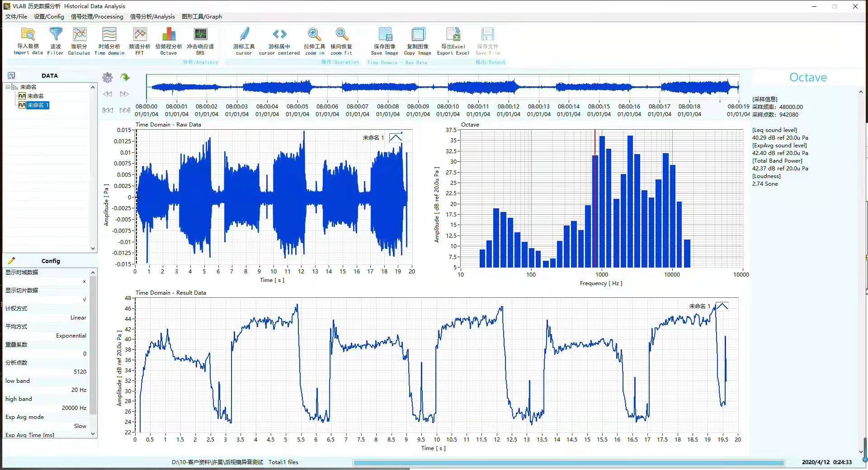Toggle legend marker in Result Data plot
The height and width of the screenshot is (470, 868).
pyautogui.click(x=722, y=306)
